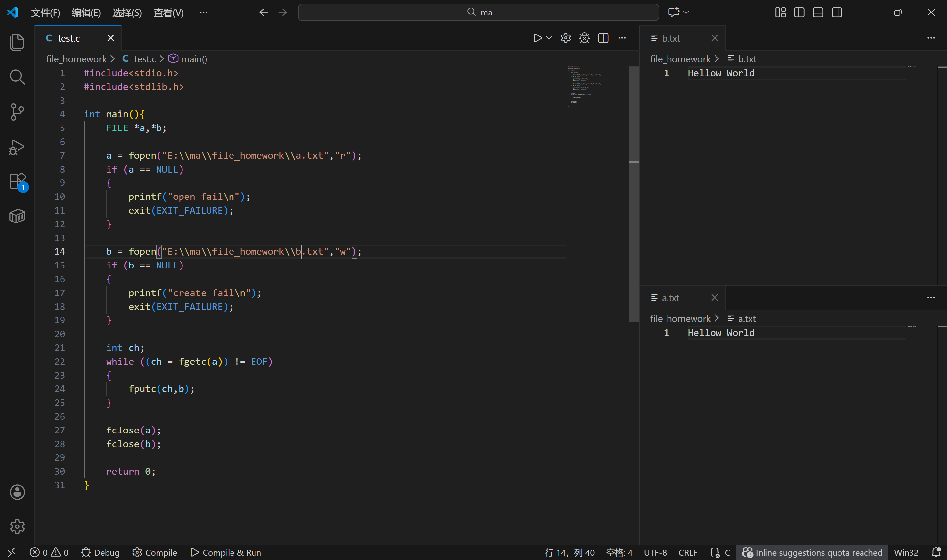Open the Source Control view
Viewport: 947px width, 560px height.
pos(17,112)
